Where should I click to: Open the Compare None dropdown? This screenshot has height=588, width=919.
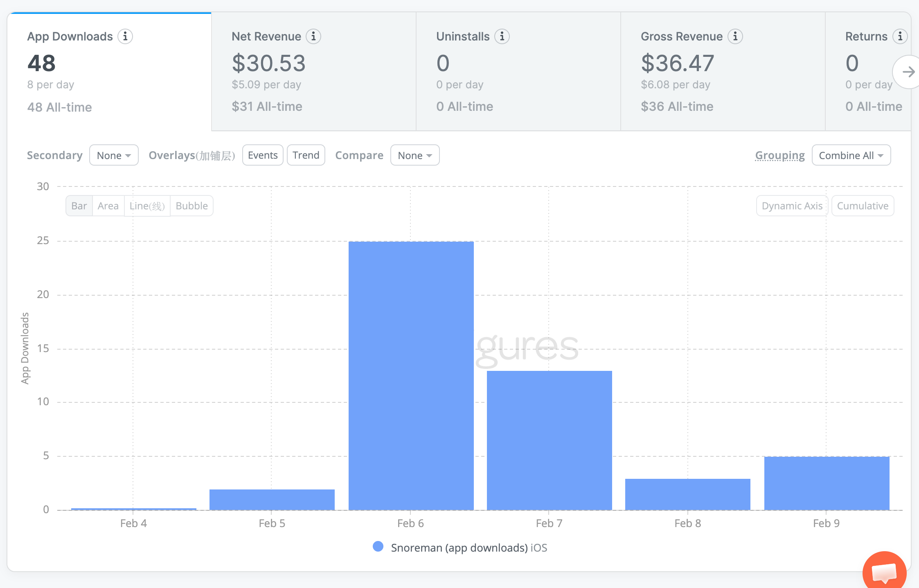[414, 155]
